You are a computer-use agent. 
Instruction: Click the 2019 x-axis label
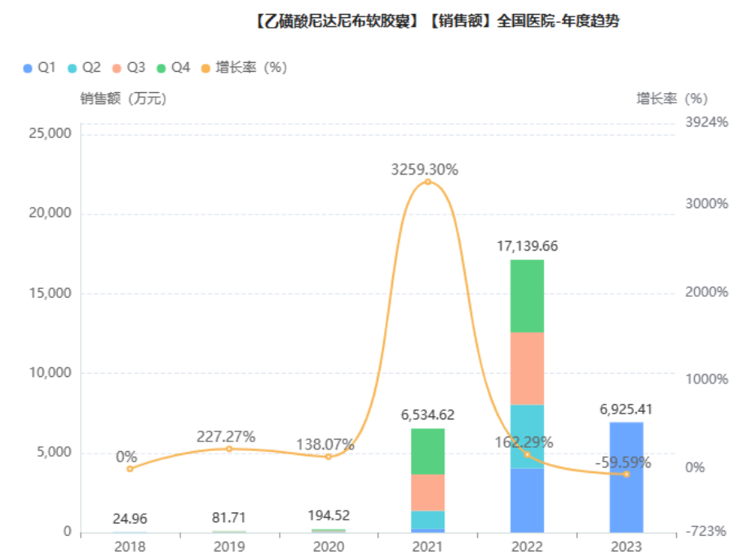(x=229, y=547)
